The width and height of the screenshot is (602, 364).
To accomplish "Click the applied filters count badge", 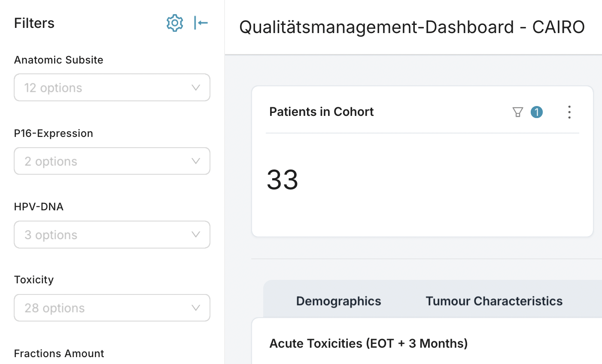I will point(537,112).
